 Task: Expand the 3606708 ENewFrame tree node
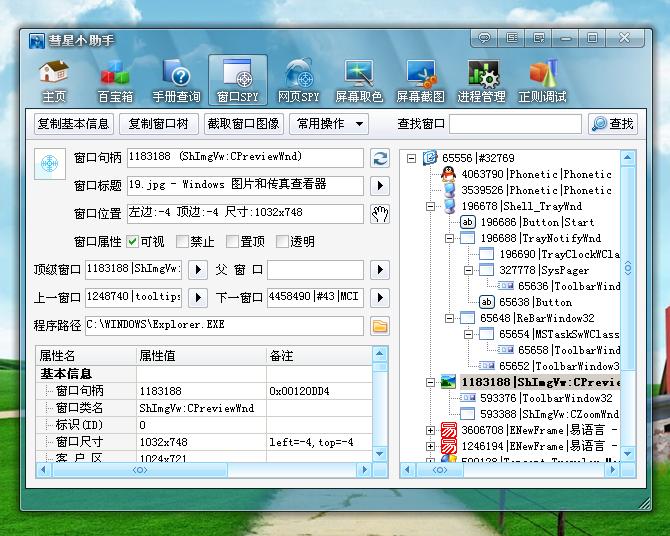point(430,430)
